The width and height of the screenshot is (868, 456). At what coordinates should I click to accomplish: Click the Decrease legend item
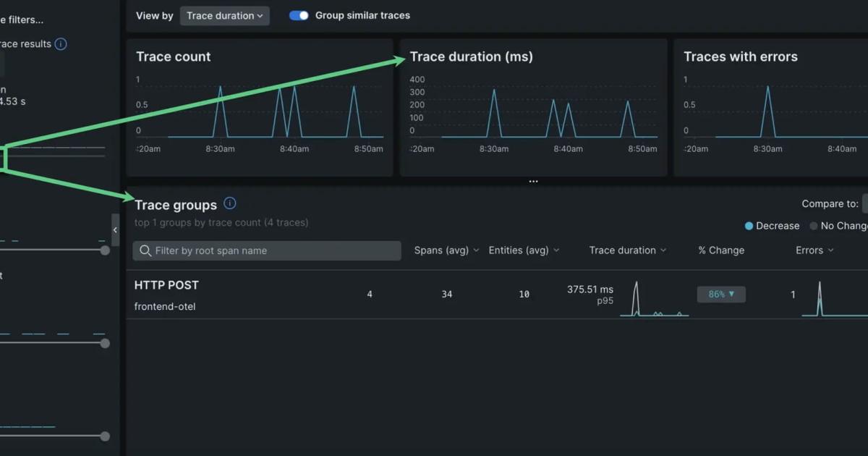[772, 226]
